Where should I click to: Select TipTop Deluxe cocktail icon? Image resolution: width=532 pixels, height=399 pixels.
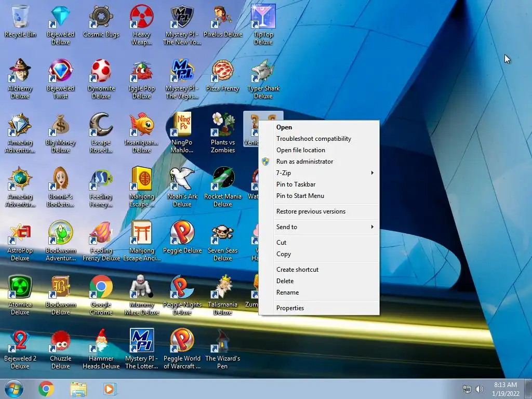tap(263, 17)
